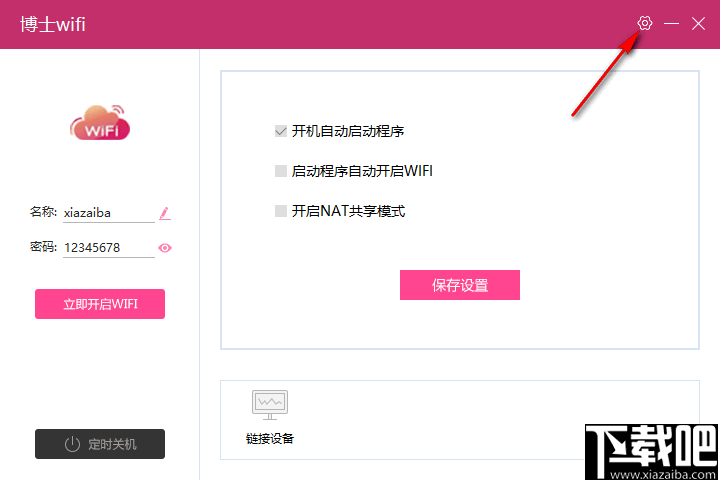The height and width of the screenshot is (480, 720).
Task: Open settings via the gear icon
Action: (645, 23)
